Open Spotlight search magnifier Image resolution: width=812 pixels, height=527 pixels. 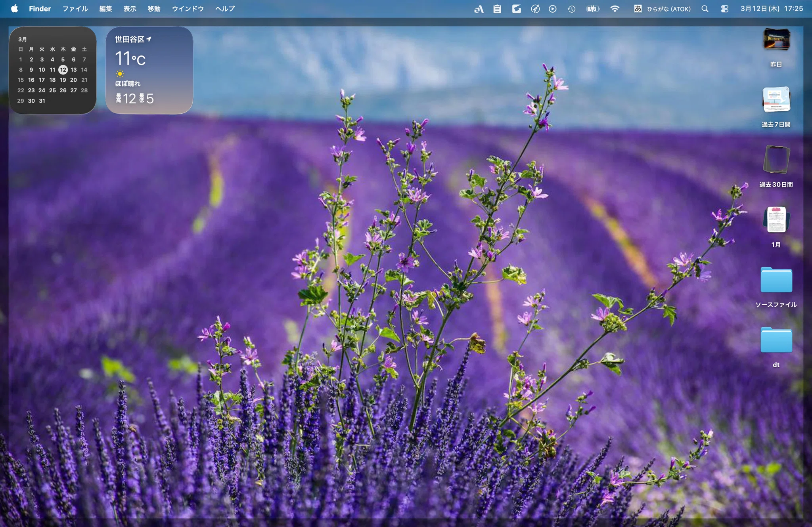coord(705,9)
